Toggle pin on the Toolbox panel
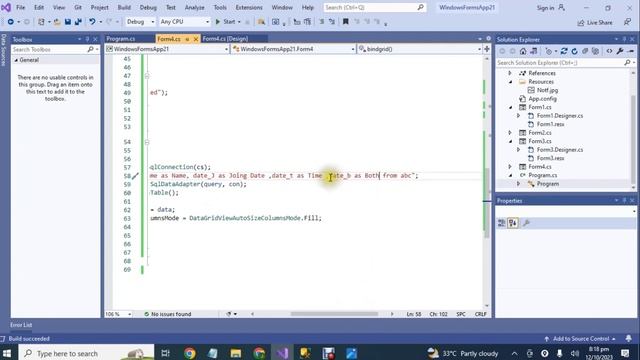 point(87,39)
